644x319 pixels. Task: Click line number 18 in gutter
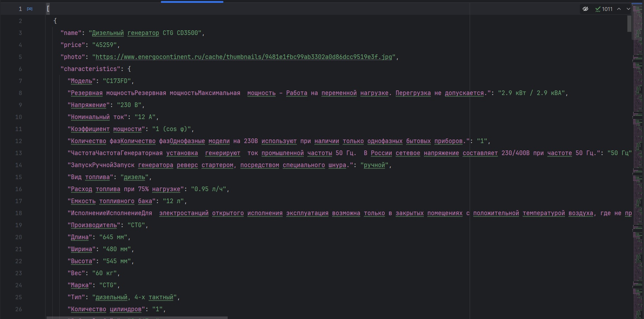point(18,213)
